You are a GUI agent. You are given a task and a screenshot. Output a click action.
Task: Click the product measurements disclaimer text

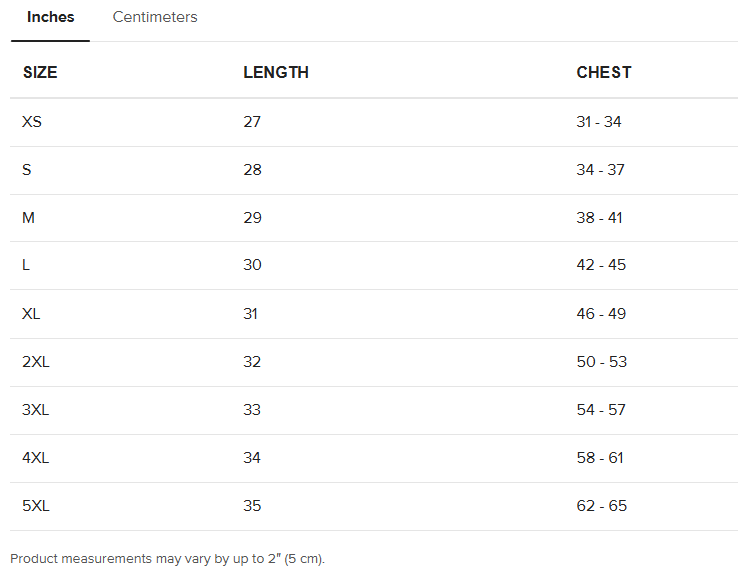click(168, 558)
